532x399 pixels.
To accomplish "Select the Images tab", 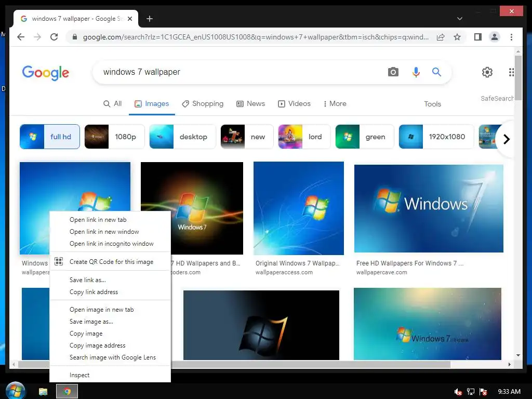I will [x=152, y=104].
